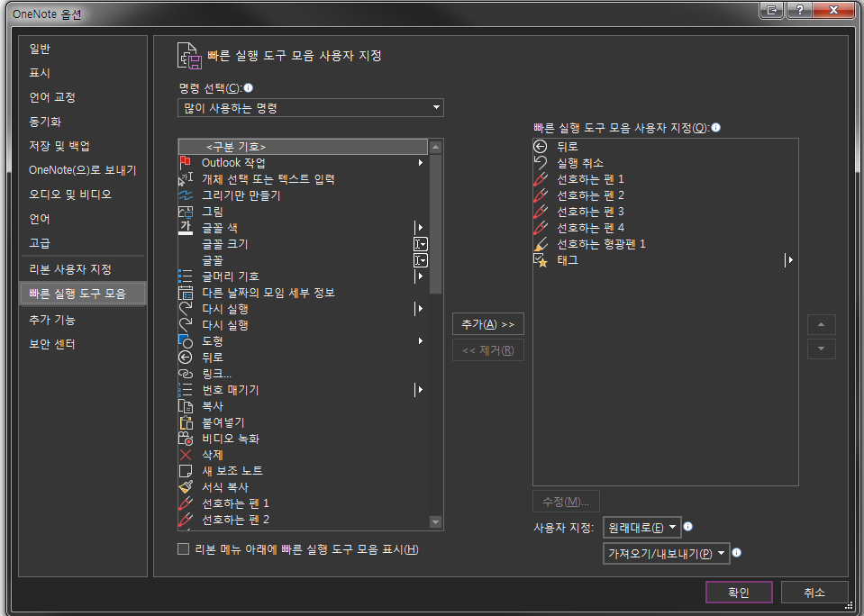Select the <구분 기호> list entry
This screenshot has width=864, height=616.
pos(303,147)
